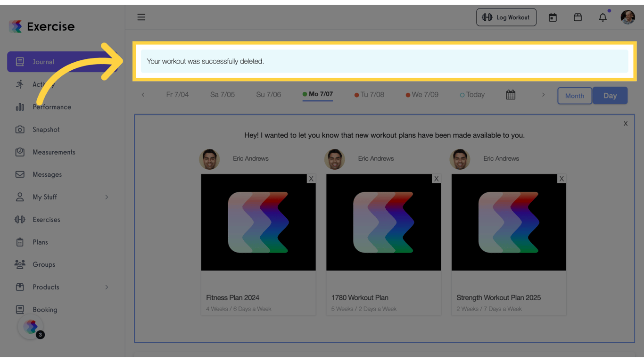This screenshot has width=644, height=362.
Task: Select the Today option
Action: [472, 94]
